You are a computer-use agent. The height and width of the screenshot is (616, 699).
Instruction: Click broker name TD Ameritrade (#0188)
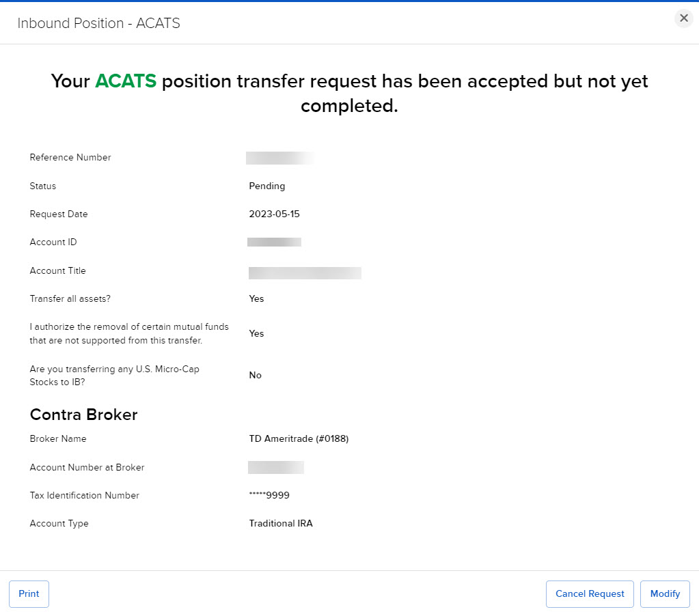pyautogui.click(x=299, y=439)
